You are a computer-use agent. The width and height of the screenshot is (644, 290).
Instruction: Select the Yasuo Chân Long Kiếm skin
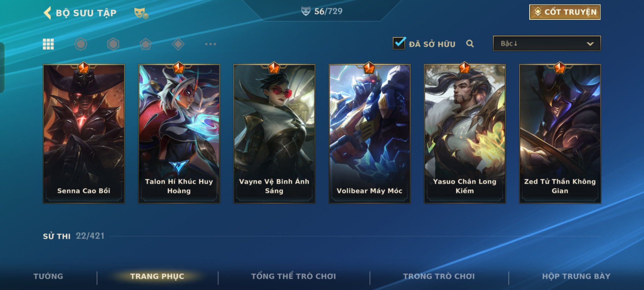pyautogui.click(x=465, y=134)
